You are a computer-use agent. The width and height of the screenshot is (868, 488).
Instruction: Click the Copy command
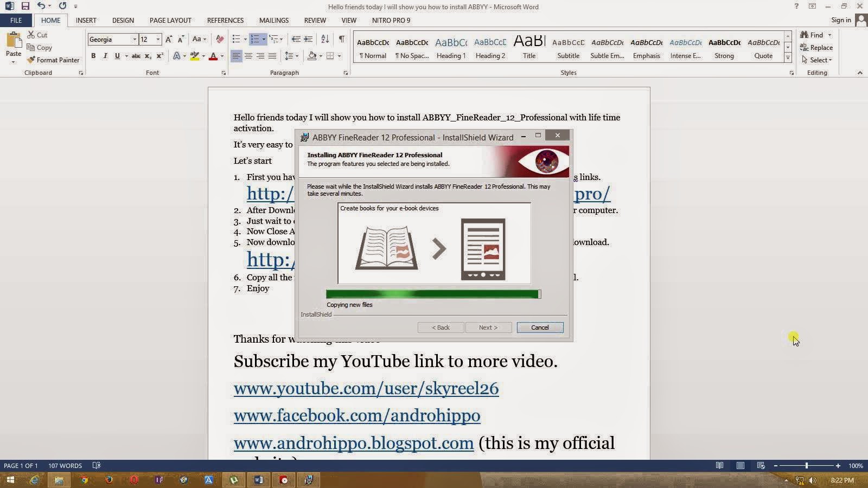coord(40,47)
